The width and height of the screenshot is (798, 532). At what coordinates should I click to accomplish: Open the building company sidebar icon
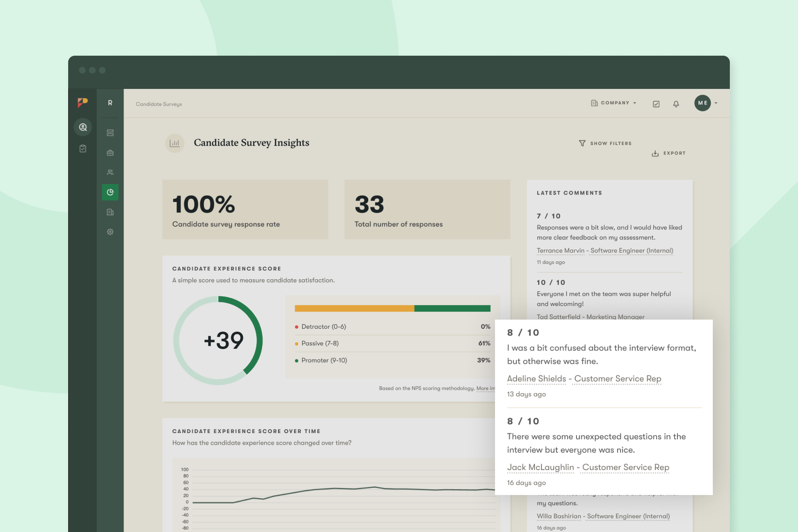pyautogui.click(x=110, y=212)
